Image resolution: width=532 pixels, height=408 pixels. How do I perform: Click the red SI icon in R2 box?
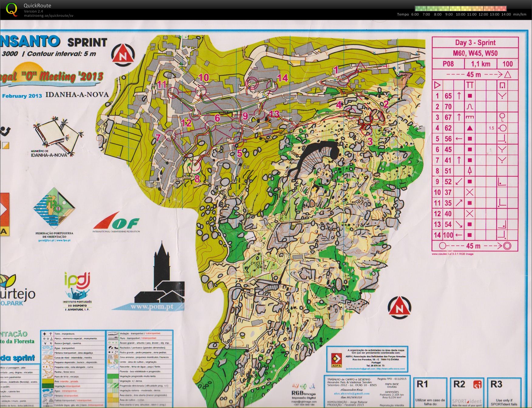click(x=478, y=384)
